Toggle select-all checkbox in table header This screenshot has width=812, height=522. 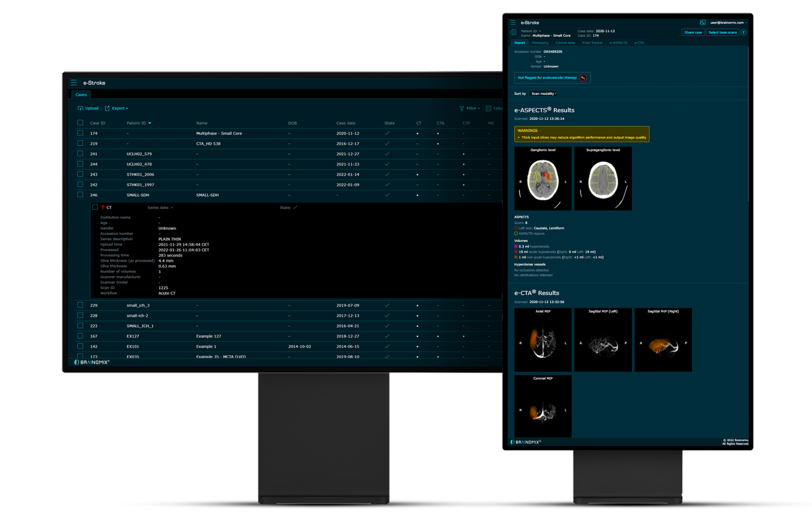(80, 123)
